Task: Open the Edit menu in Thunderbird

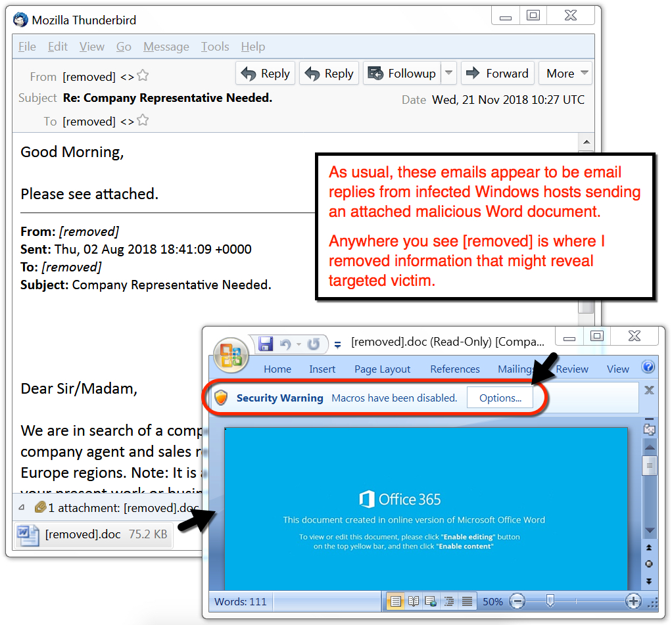Action: click(x=57, y=46)
